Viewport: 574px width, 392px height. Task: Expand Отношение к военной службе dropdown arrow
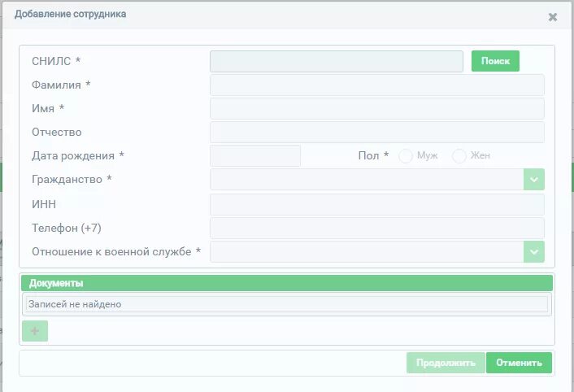click(534, 252)
